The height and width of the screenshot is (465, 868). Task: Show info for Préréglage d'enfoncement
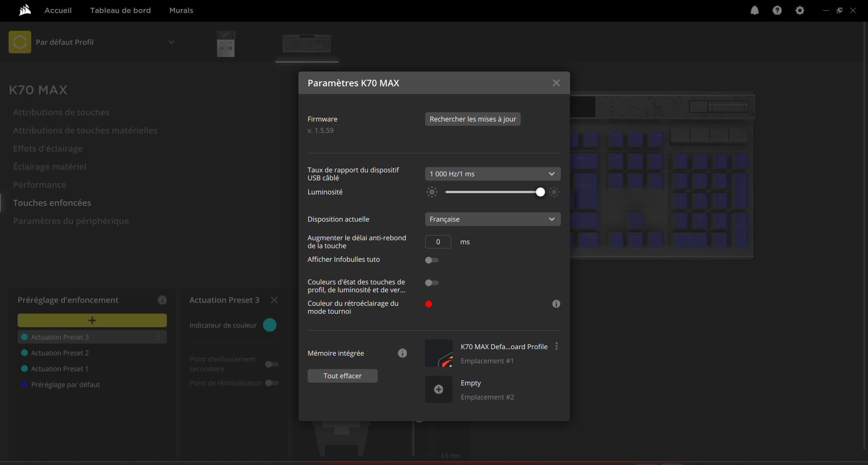coord(162,300)
